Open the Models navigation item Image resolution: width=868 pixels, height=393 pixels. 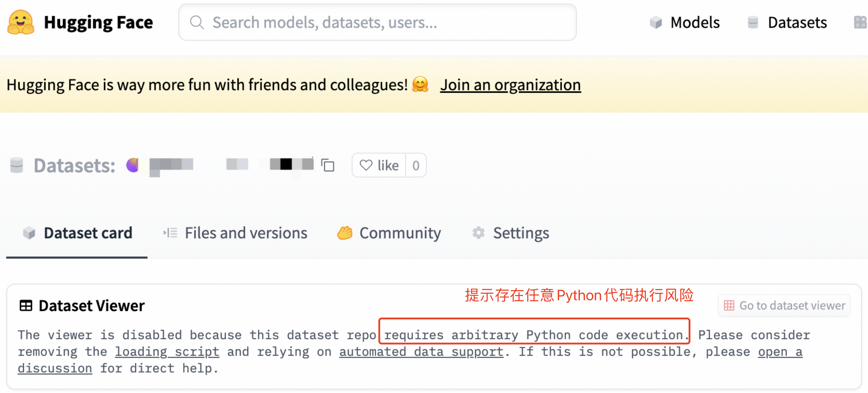[x=684, y=23]
